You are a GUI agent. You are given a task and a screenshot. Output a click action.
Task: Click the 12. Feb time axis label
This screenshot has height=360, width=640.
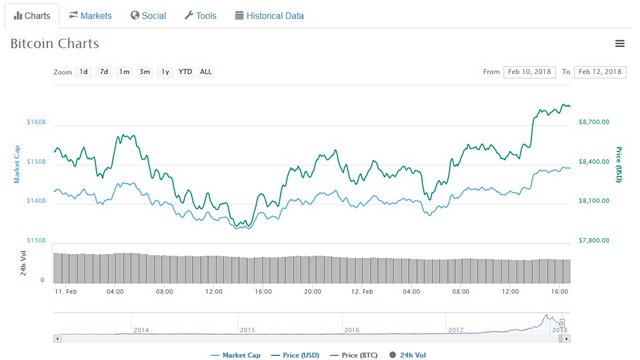point(362,291)
